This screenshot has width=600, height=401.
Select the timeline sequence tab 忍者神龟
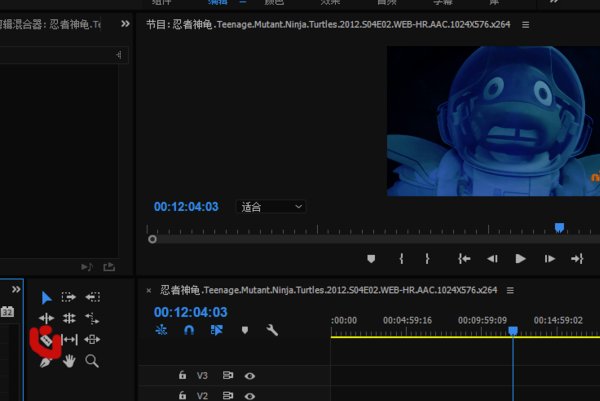329,290
